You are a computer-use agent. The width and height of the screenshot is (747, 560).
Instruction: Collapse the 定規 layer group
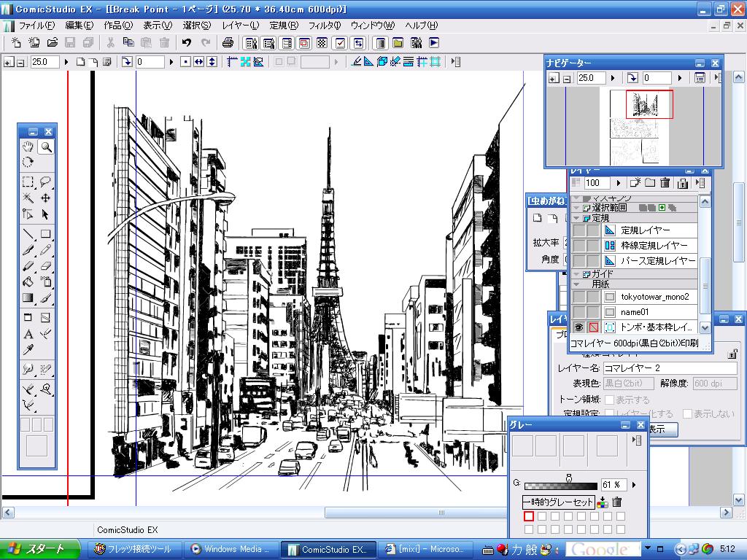coord(576,218)
